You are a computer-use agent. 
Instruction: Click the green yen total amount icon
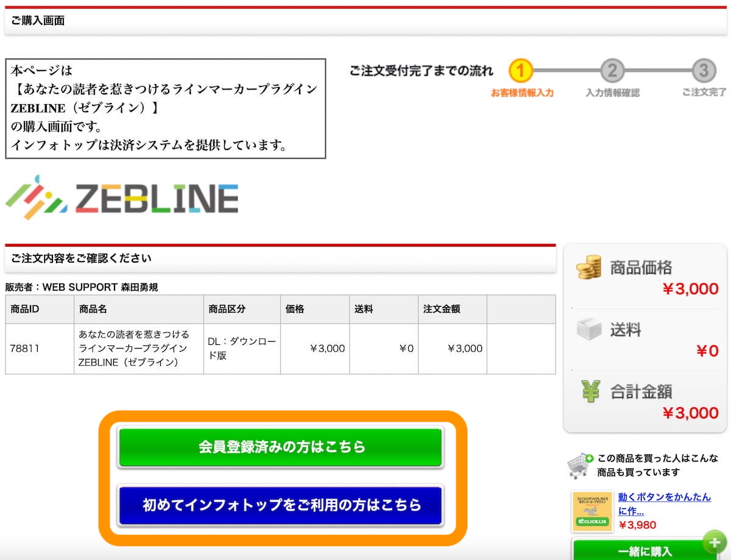(590, 391)
